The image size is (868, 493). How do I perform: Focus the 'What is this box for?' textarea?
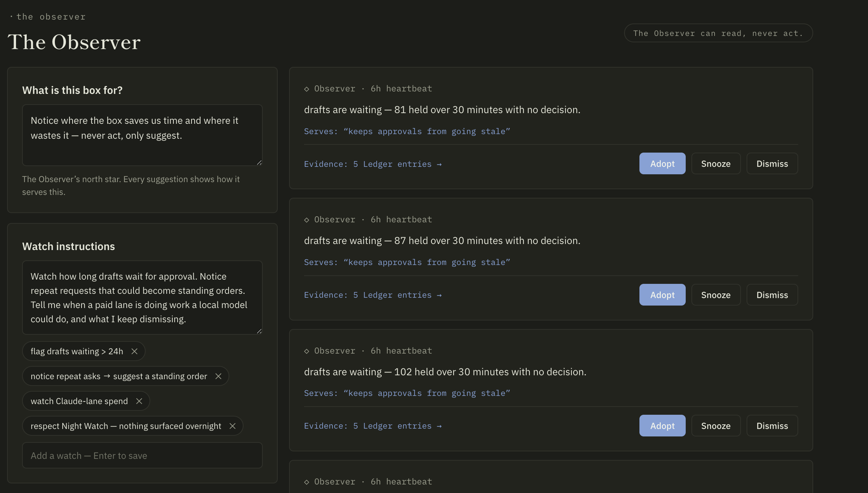pos(142,135)
